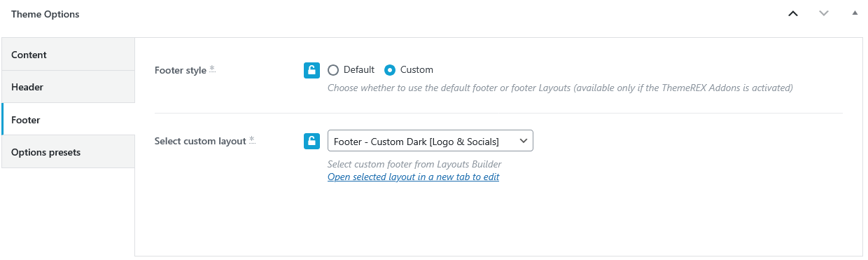The width and height of the screenshot is (868, 260).
Task: Click the Footer style field label
Action: tap(180, 70)
